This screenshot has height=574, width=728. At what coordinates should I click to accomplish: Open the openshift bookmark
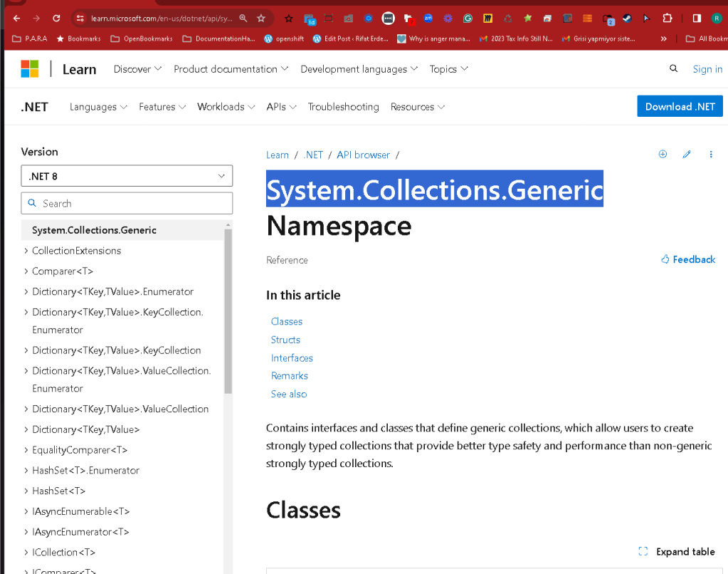point(284,38)
